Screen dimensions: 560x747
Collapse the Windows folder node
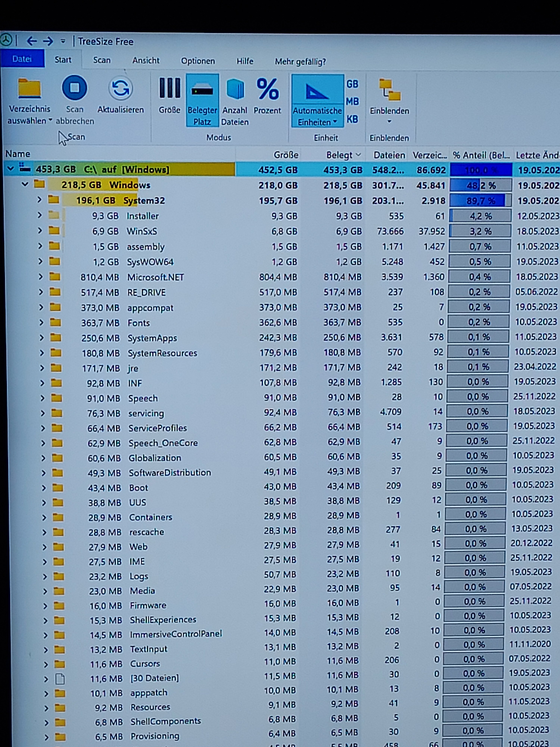pyautogui.click(x=25, y=184)
